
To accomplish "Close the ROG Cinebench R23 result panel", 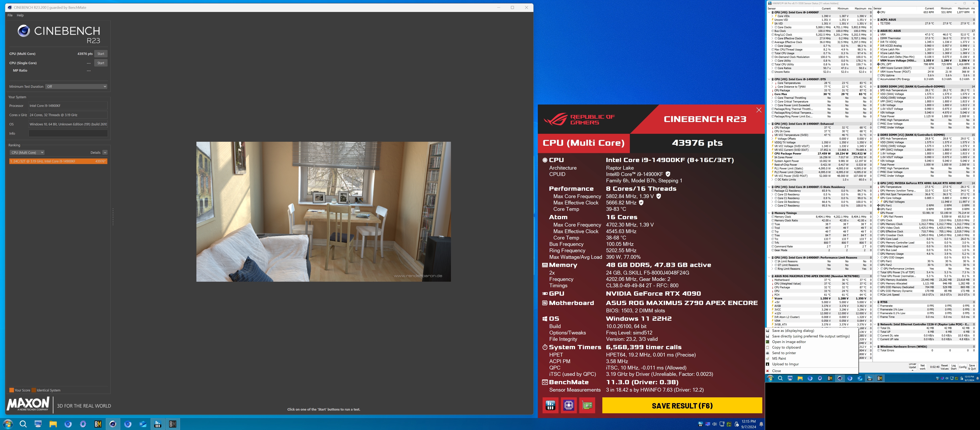I will pos(759,110).
